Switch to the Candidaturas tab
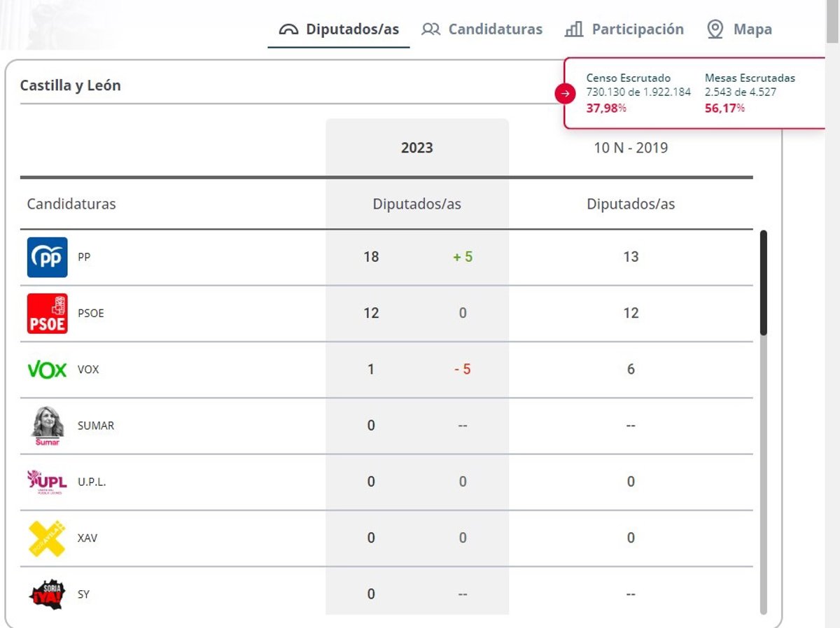840x628 pixels. pyautogui.click(x=482, y=29)
